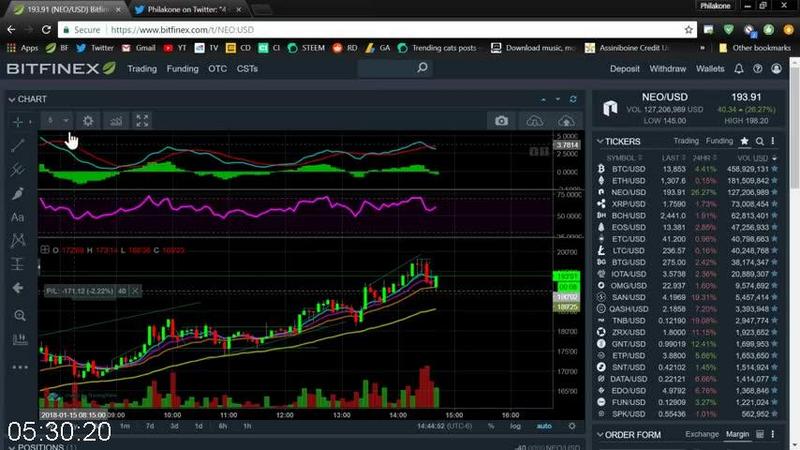The width and height of the screenshot is (800, 450).
Task: Refresh the chart panel icon
Action: (x=573, y=99)
